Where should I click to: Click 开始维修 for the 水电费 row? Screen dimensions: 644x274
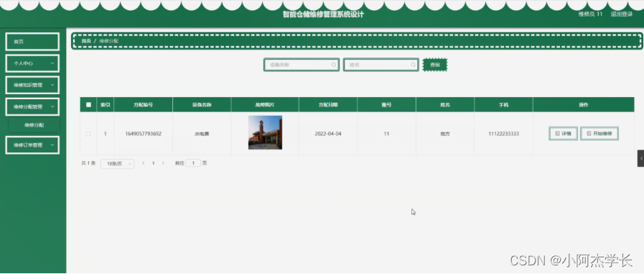pos(599,134)
